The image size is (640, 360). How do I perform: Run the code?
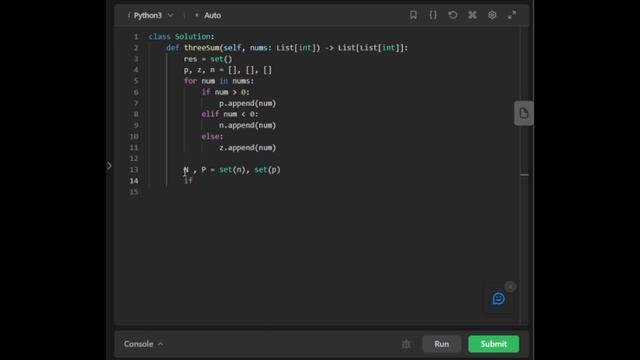[x=442, y=344]
